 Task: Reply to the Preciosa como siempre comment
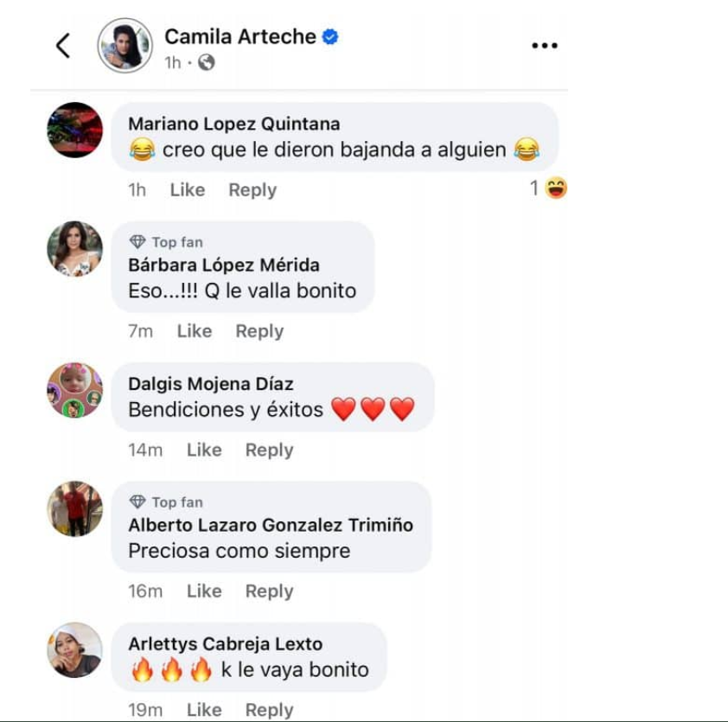(269, 591)
